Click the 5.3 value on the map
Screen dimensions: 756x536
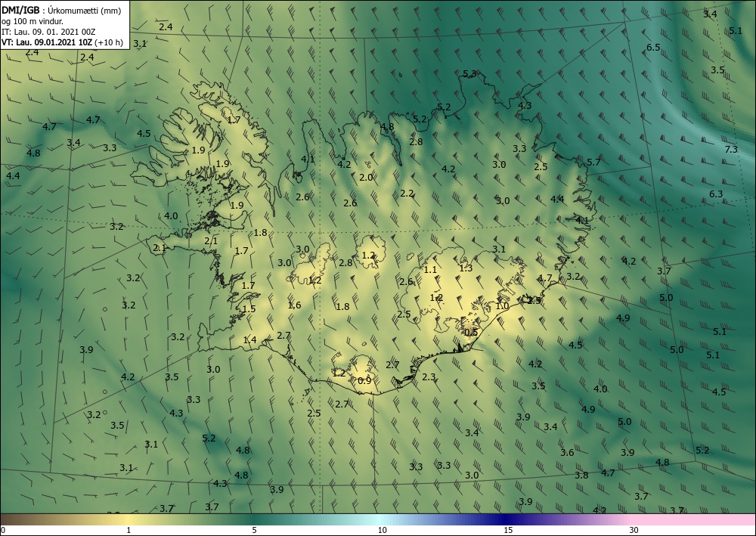[469, 74]
